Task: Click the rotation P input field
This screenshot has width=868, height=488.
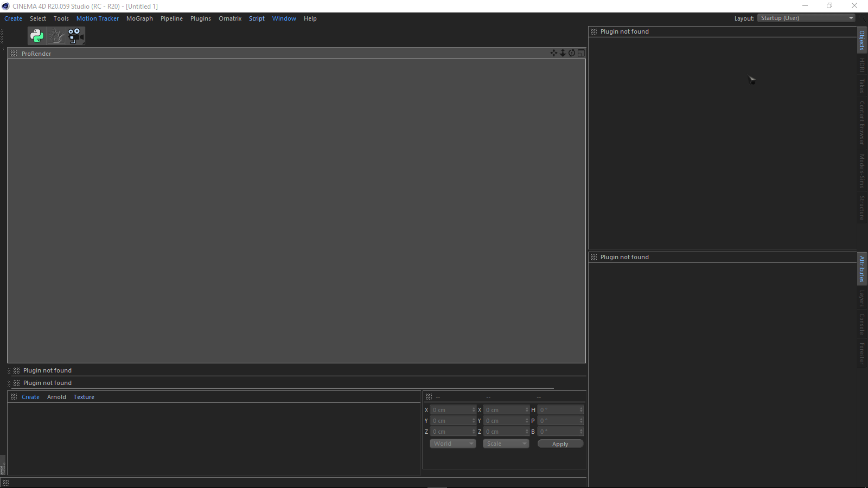Action: pos(560,421)
